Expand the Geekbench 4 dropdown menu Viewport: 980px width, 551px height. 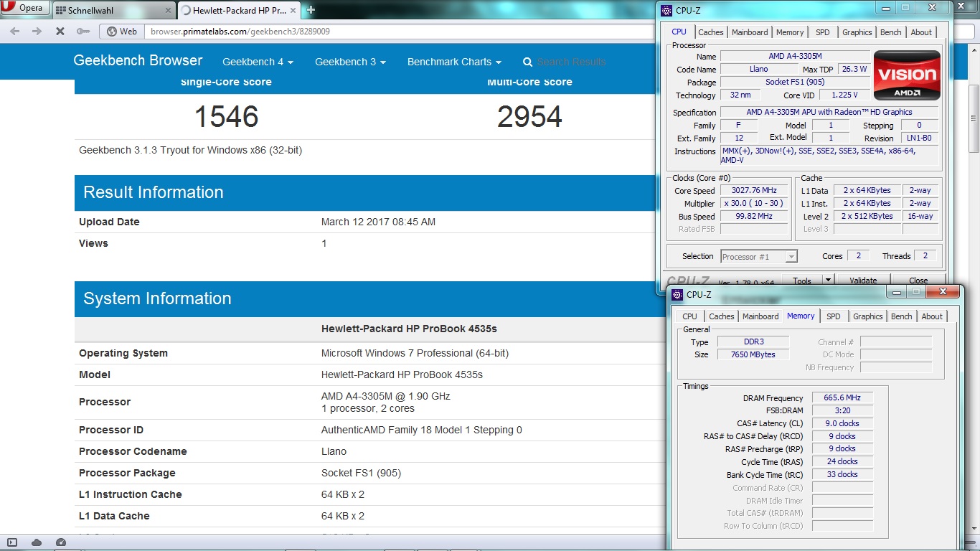click(258, 62)
